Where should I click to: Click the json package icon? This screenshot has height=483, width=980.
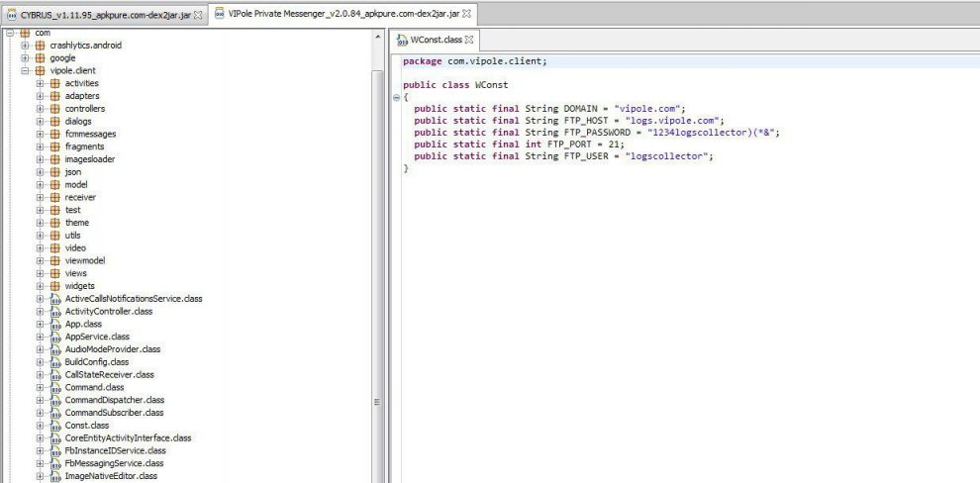(x=55, y=172)
